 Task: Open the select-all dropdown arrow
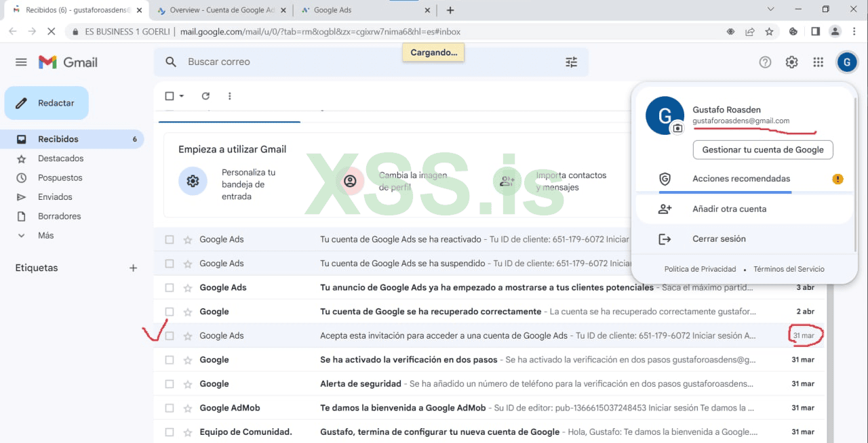pyautogui.click(x=182, y=96)
